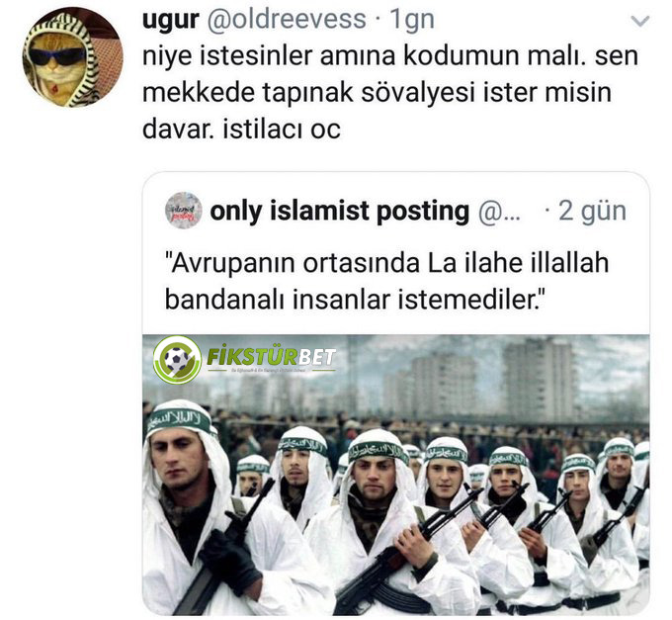View the soldiers parade photo
Image resolution: width=672 pixels, height=620 pixels.
point(396,475)
